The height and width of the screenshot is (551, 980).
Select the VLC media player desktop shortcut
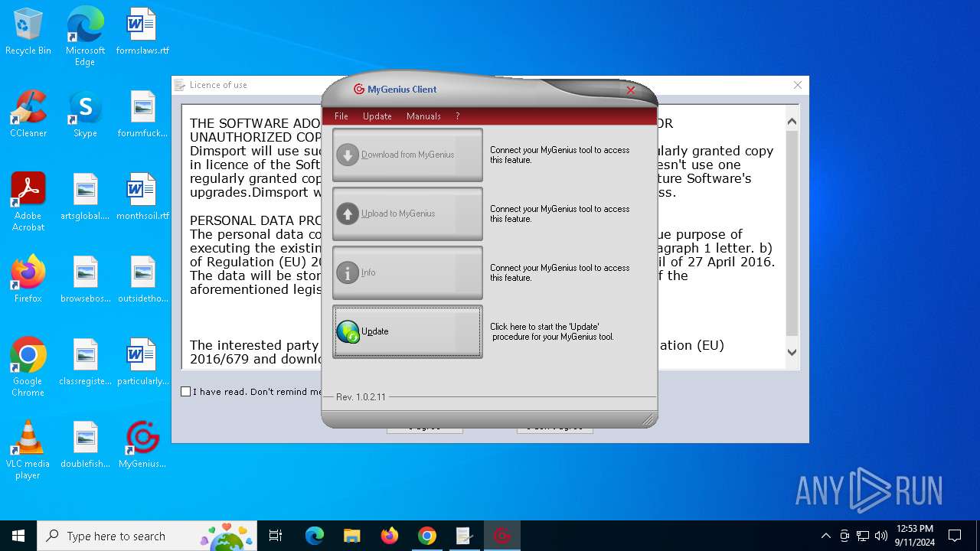pos(28,450)
